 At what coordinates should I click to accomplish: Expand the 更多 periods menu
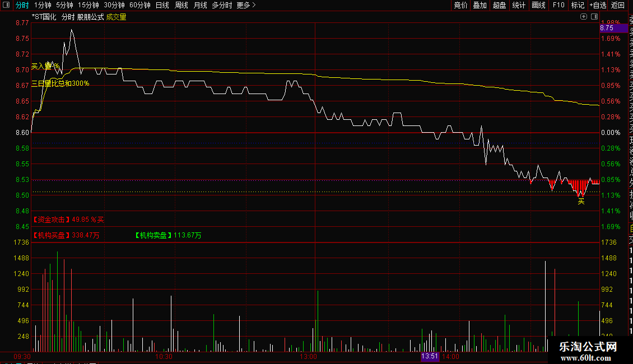[246, 5]
